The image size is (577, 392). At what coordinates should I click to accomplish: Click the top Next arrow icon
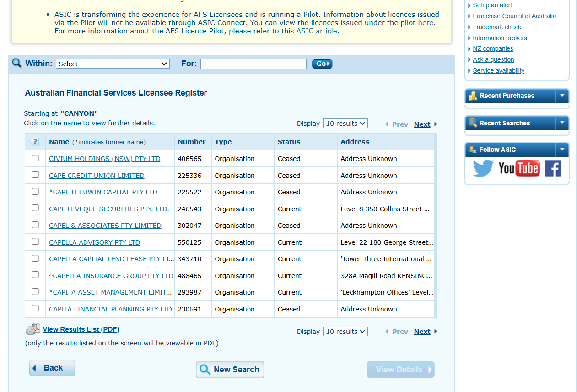coord(435,124)
